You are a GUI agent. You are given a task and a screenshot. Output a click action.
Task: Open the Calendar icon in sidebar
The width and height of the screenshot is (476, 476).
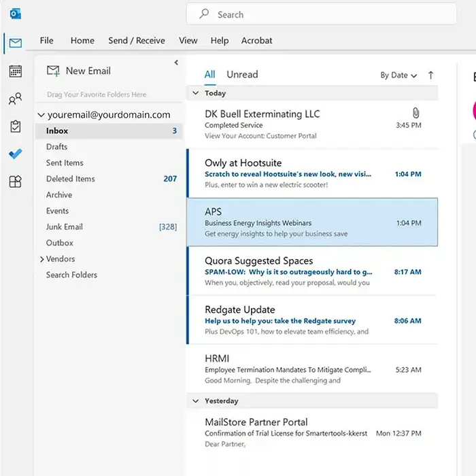point(15,71)
